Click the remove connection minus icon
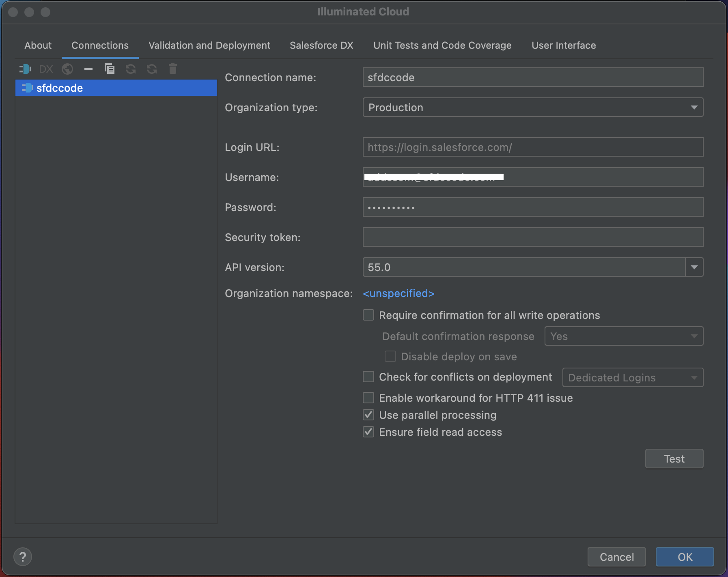The image size is (728, 577). point(88,69)
